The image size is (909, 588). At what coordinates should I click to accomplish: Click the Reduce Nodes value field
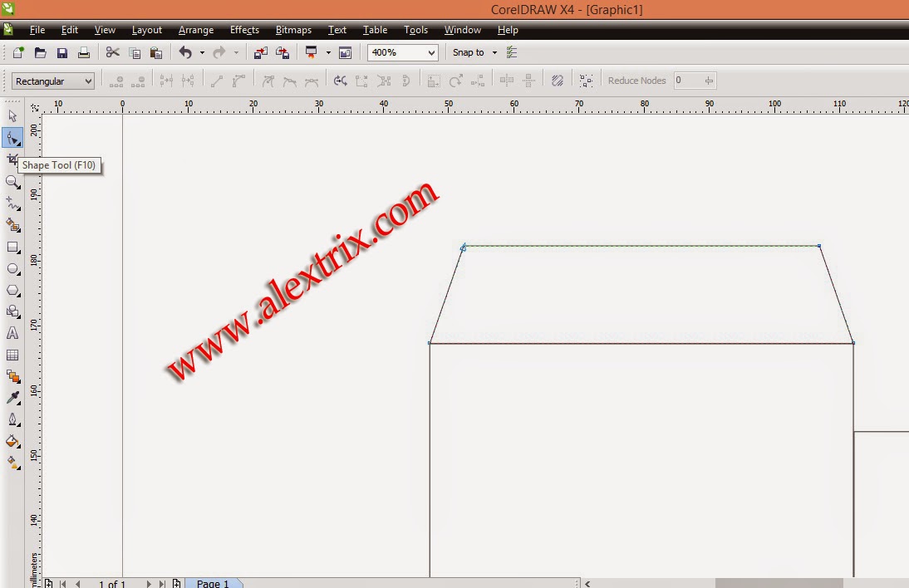[x=687, y=81]
